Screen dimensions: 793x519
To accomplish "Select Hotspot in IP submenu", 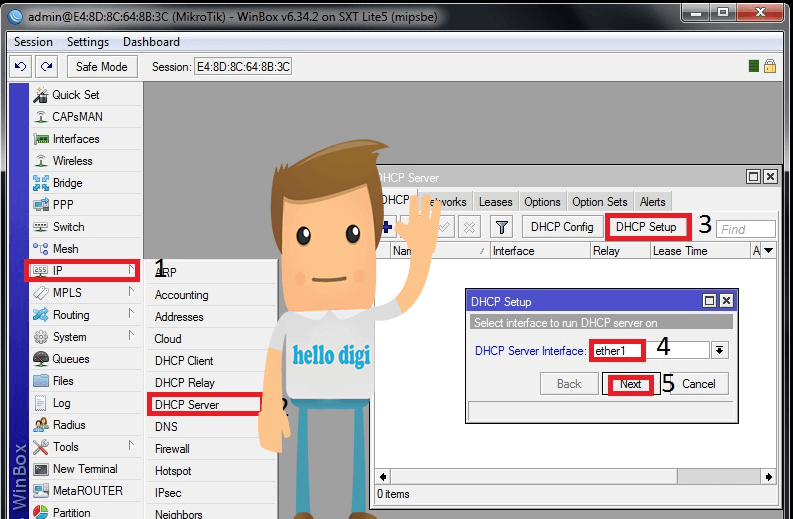I will click(x=212, y=471).
